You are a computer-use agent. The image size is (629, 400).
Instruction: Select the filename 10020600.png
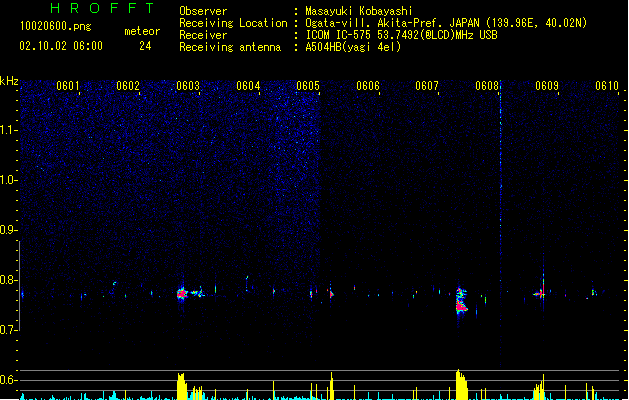pos(55,26)
